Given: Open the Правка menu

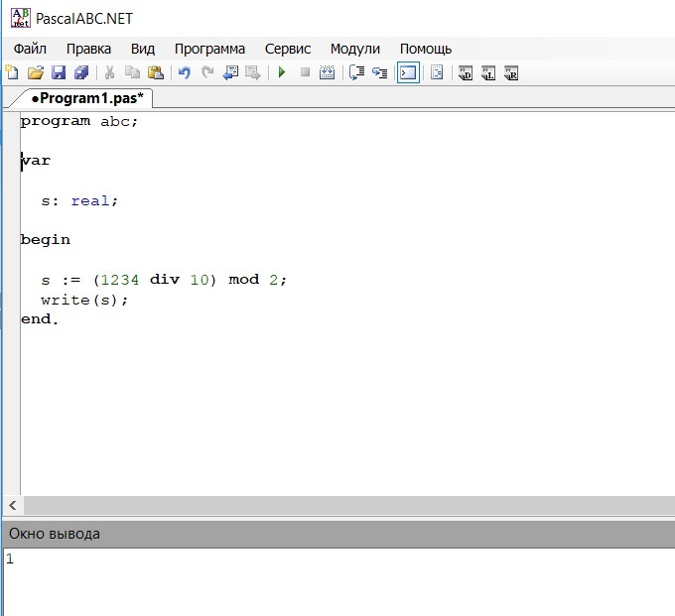Looking at the screenshot, I should coord(88,49).
